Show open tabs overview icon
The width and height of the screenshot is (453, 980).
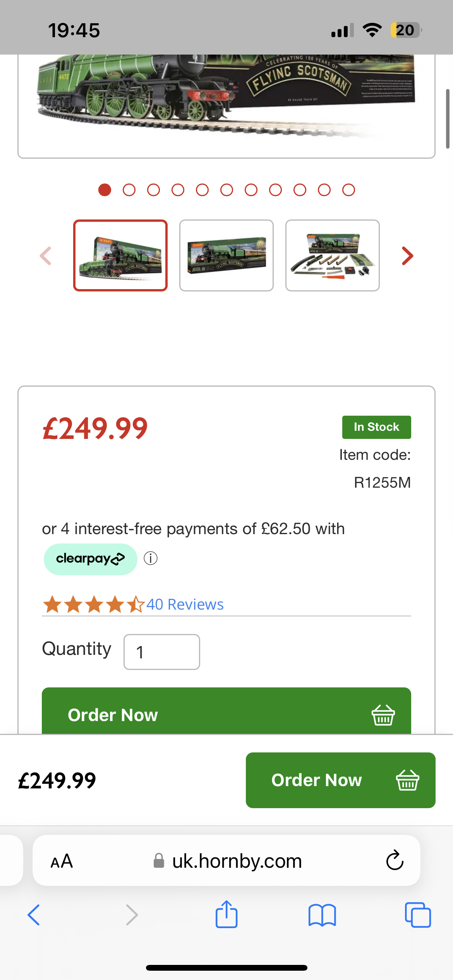point(418,915)
